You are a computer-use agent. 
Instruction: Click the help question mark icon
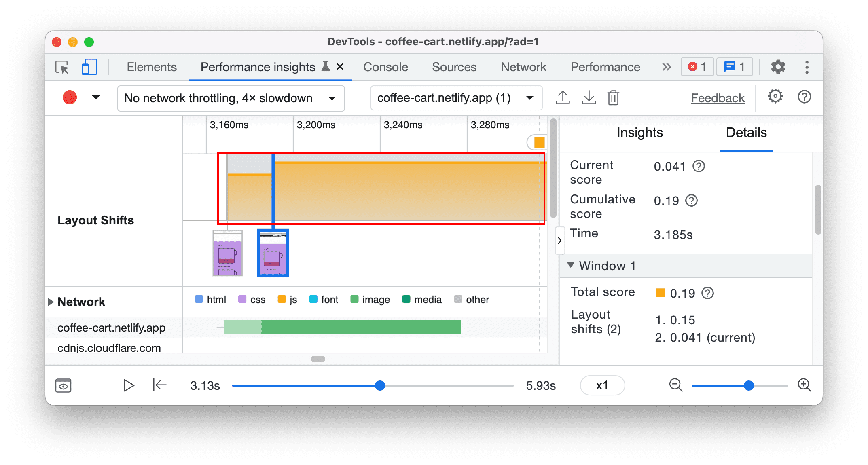pyautogui.click(x=807, y=97)
